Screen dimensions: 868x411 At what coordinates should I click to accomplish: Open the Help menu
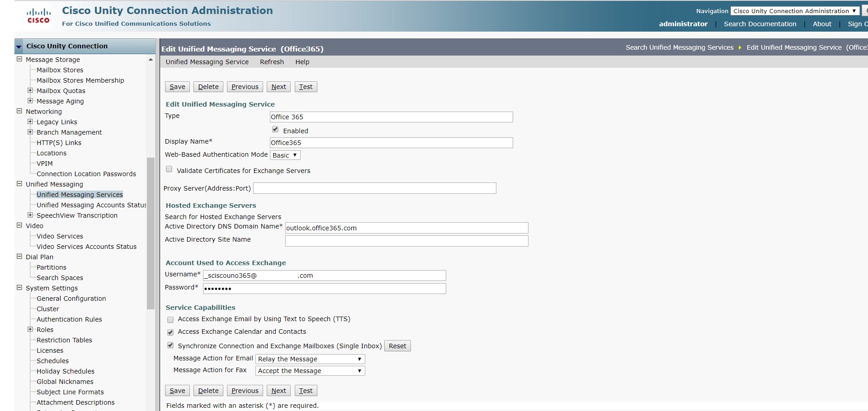click(302, 62)
